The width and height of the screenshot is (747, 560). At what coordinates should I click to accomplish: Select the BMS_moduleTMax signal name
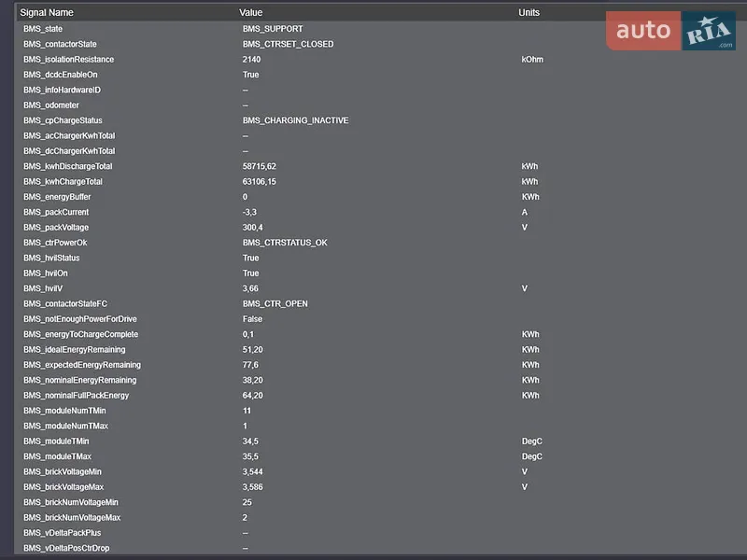pos(57,455)
